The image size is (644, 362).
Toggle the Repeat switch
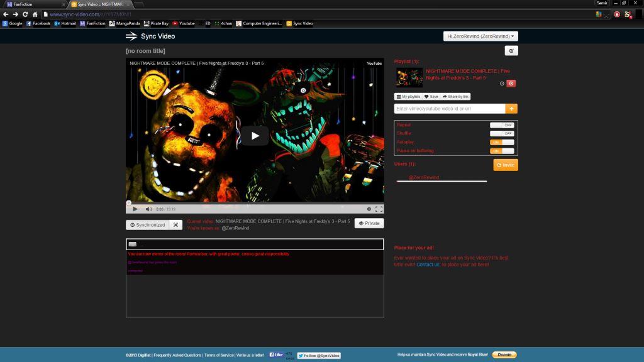[501, 125]
